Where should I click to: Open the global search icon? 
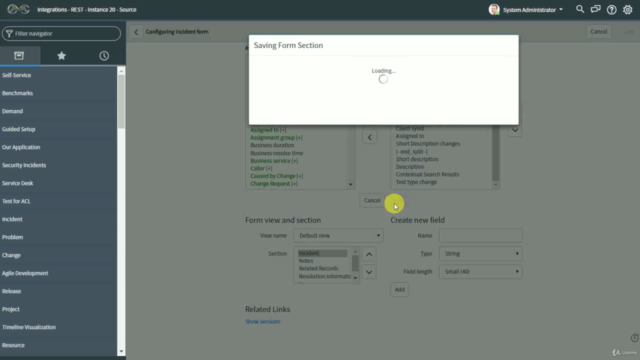pyautogui.click(x=580, y=9)
